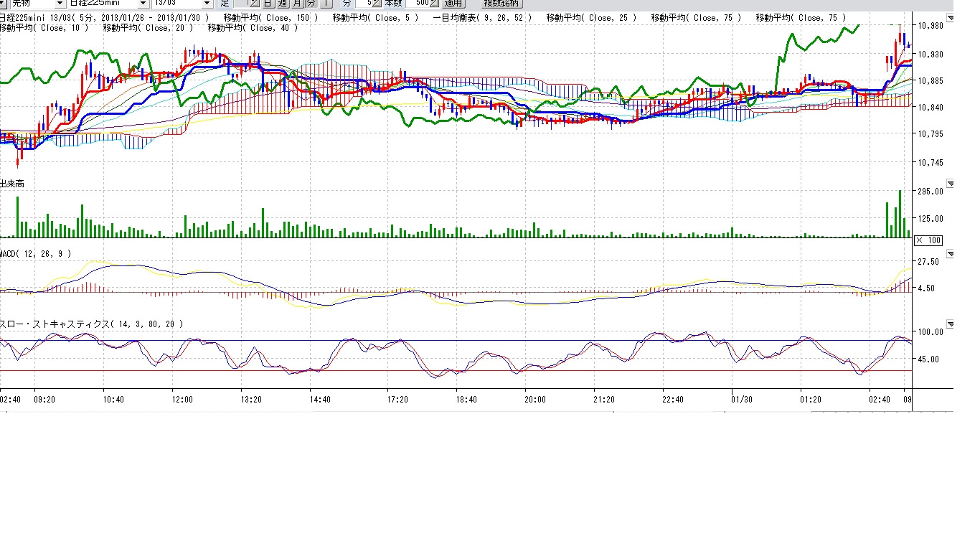The image size is (980, 551).
Task: Click the 本数 bar count spinner arrows
Action: point(433,3)
